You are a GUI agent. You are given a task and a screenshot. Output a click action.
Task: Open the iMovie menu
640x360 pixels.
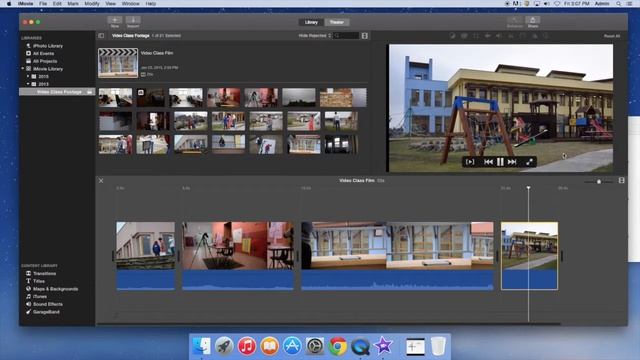(25, 3)
